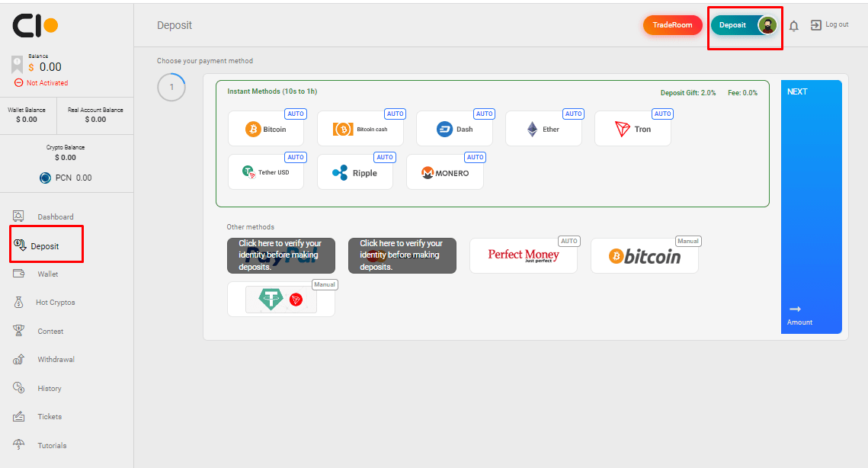Choose manual bitcoin under other methods

pos(645,255)
